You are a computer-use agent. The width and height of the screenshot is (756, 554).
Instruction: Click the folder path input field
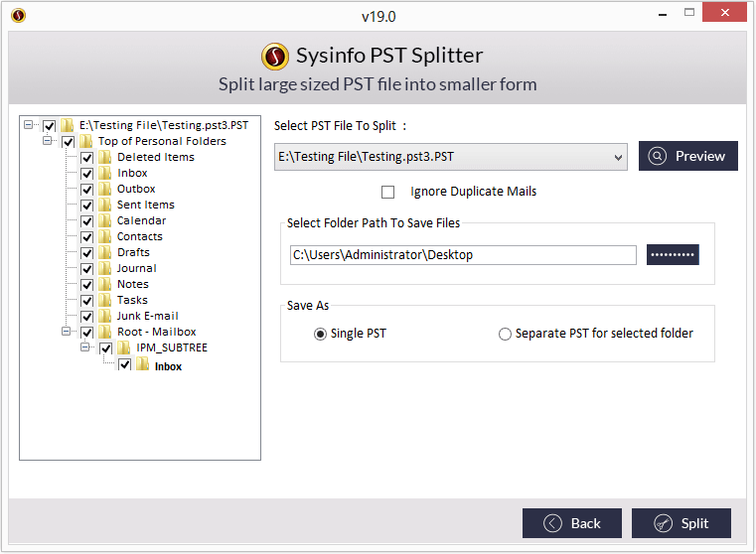point(463,255)
